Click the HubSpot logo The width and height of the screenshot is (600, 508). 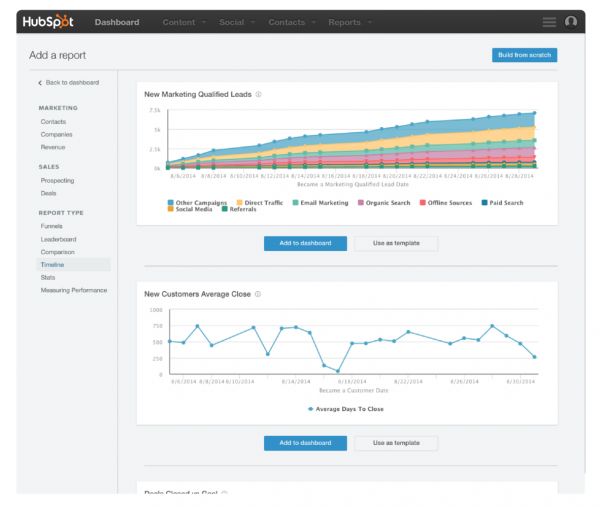tap(48, 22)
